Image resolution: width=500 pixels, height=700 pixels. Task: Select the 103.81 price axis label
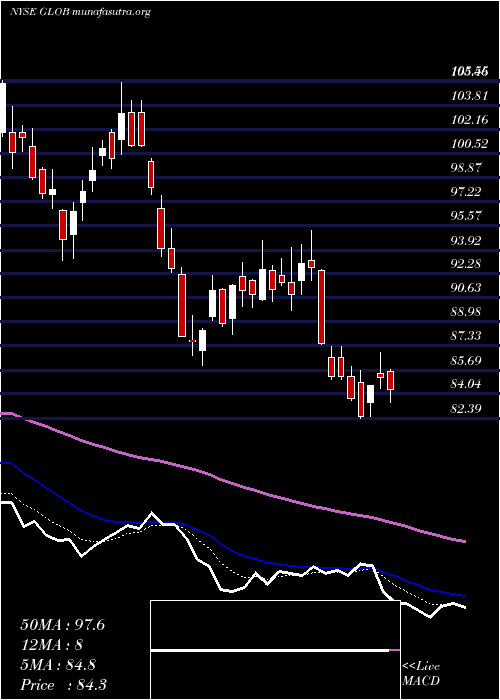pos(469,95)
